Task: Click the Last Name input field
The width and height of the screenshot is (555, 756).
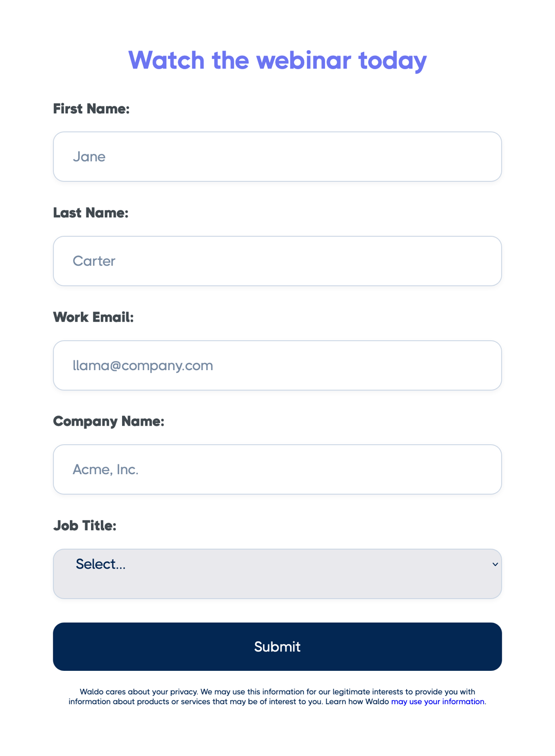Action: coord(277,260)
